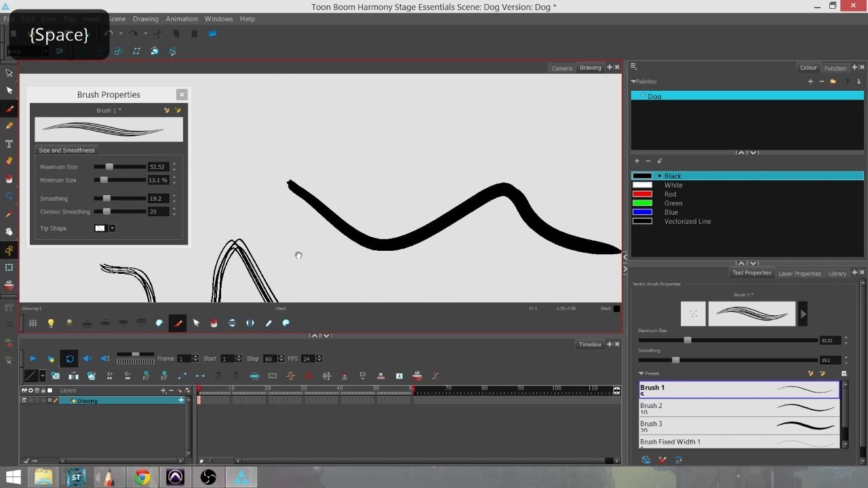Click the auto-fill brush icon below brush presets
Screen dimensions: 868x488
pyautogui.click(x=663, y=460)
